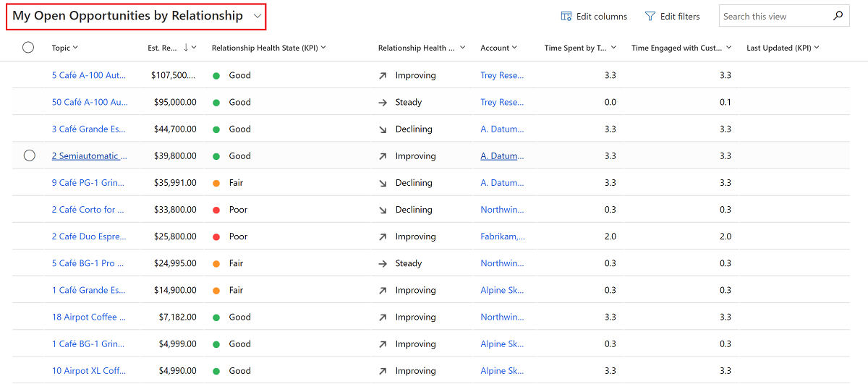This screenshot has width=868, height=384.
Task: Open the Account column header dropdown
Action: point(514,48)
